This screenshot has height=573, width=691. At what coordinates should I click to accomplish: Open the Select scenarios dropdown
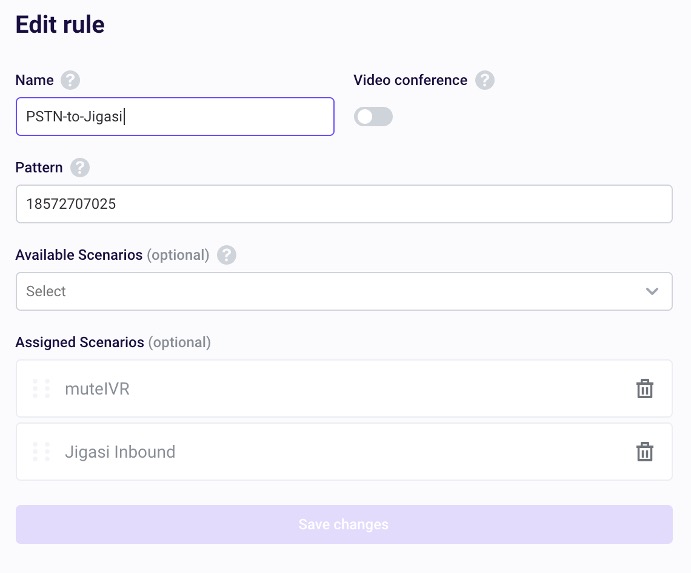pos(344,291)
